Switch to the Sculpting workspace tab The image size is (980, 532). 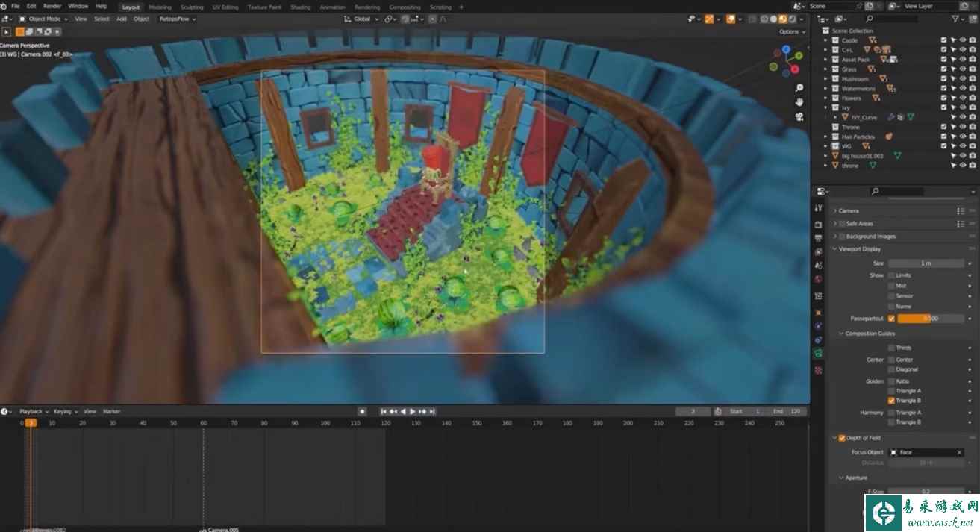(x=192, y=7)
